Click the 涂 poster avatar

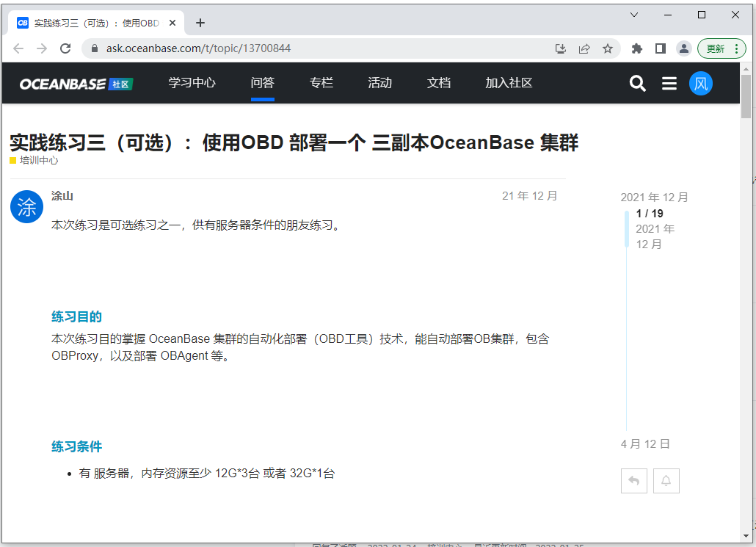tap(27, 206)
